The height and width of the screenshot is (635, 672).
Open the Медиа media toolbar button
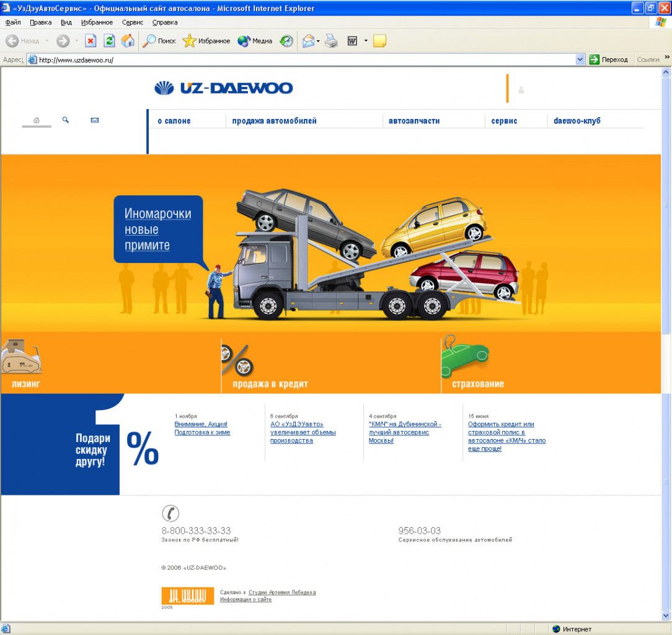[255, 41]
